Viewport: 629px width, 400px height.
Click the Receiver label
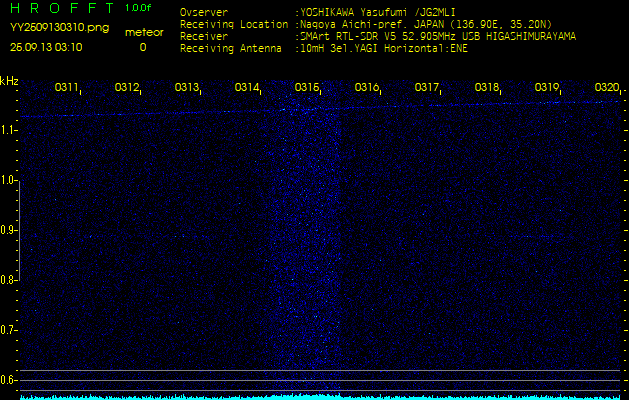pyautogui.click(x=204, y=37)
